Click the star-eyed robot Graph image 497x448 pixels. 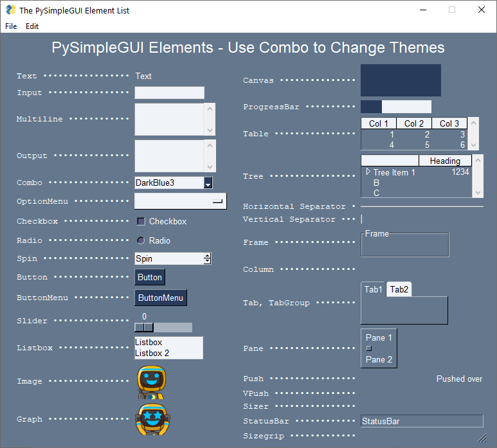click(152, 420)
